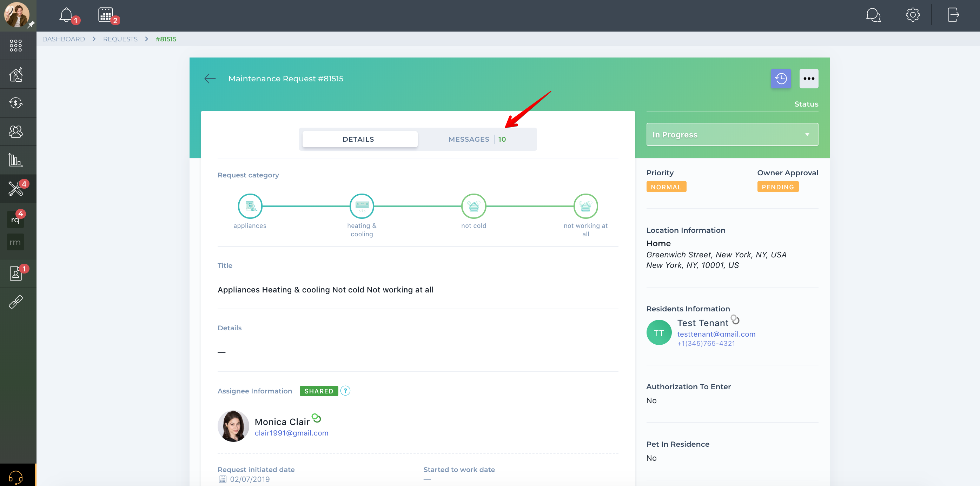Click the PENDING owner approval badge
Image resolution: width=980 pixels, height=486 pixels.
pos(778,187)
